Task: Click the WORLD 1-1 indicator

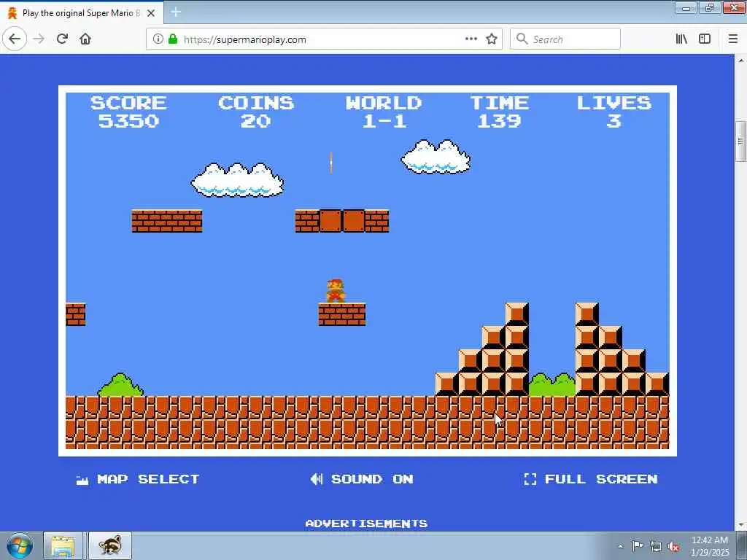Action: [384, 112]
